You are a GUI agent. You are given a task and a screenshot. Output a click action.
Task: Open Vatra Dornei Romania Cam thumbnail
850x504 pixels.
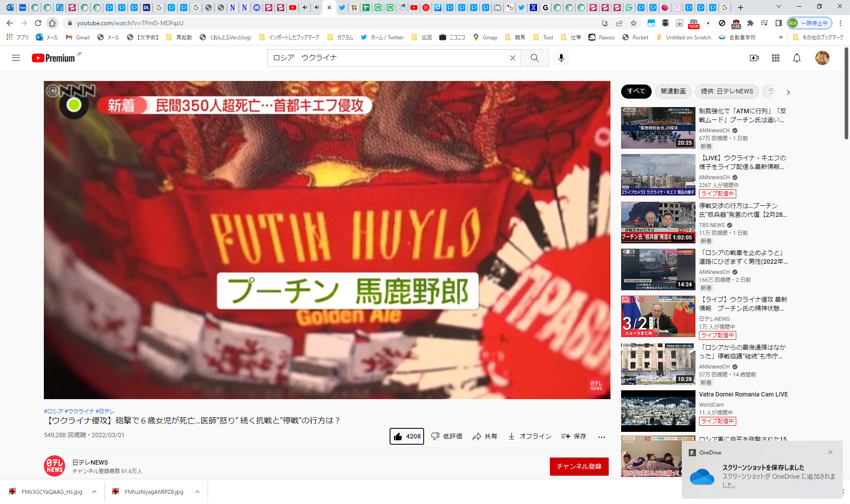point(658,411)
